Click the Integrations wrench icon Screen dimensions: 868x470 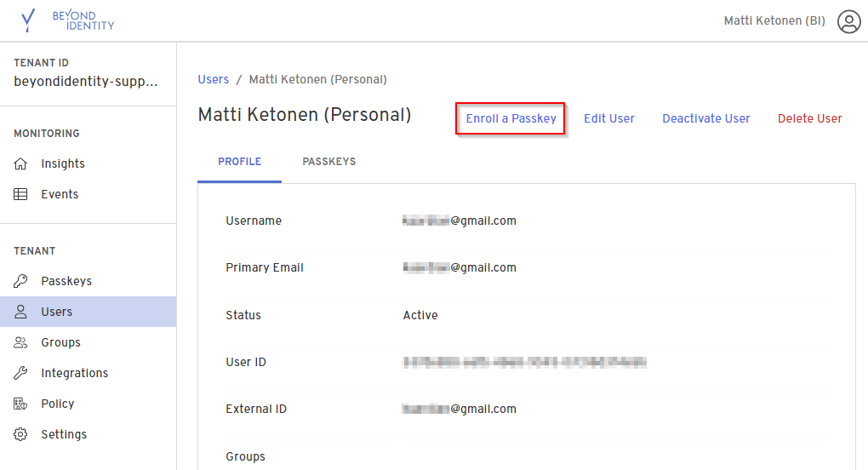click(21, 373)
